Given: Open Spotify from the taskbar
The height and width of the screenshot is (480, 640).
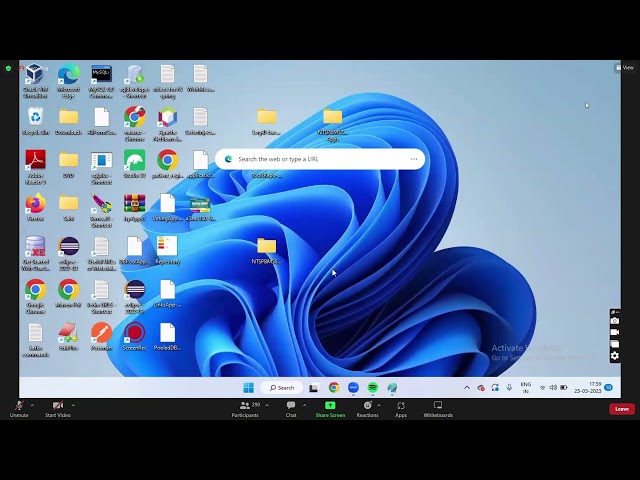Looking at the screenshot, I should pos(373,388).
